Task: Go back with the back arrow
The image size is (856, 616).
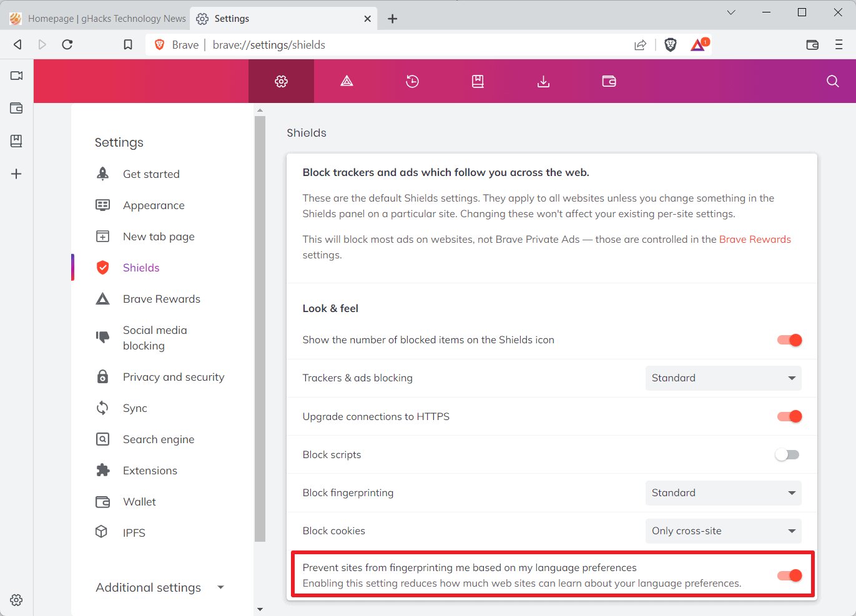Action: tap(17, 44)
